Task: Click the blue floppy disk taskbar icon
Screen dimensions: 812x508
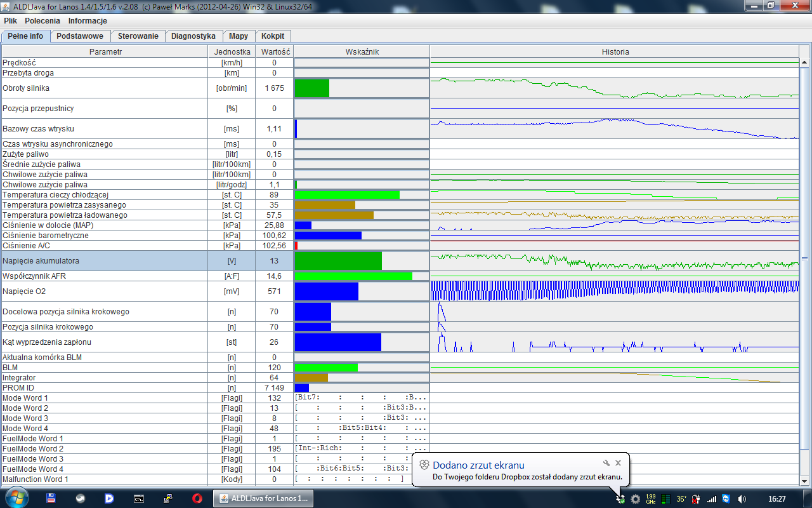Action: click(51, 499)
